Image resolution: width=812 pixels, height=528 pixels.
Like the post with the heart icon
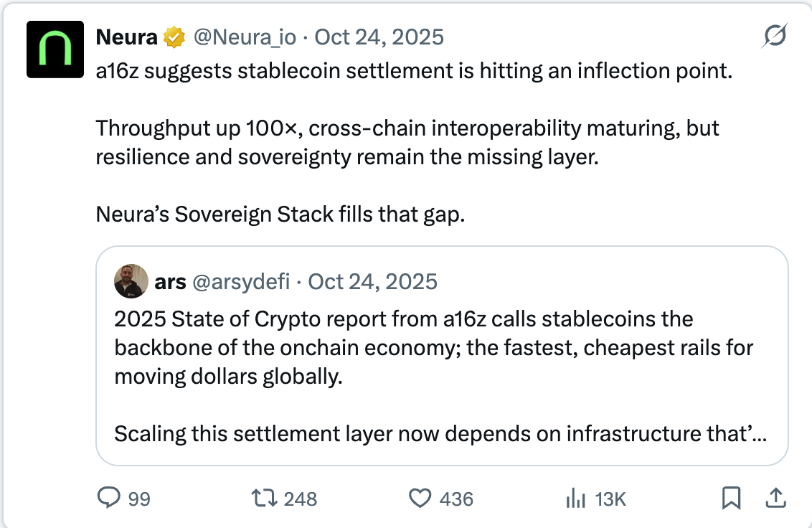[x=420, y=498]
